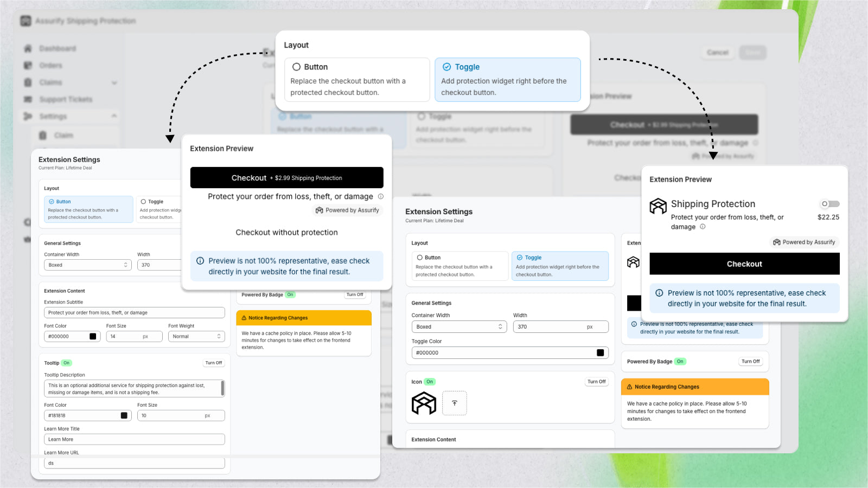Open the Container Width Boxed dropdown
The height and width of the screenshot is (488, 868).
click(459, 326)
